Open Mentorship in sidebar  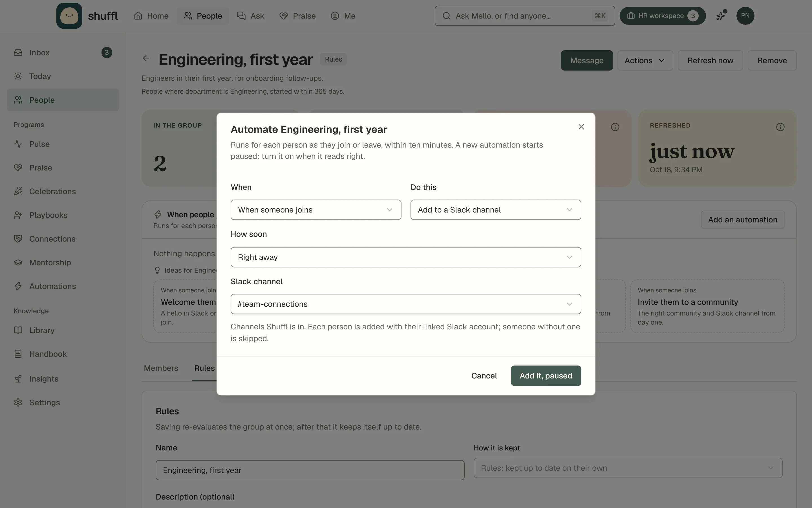tap(63, 262)
